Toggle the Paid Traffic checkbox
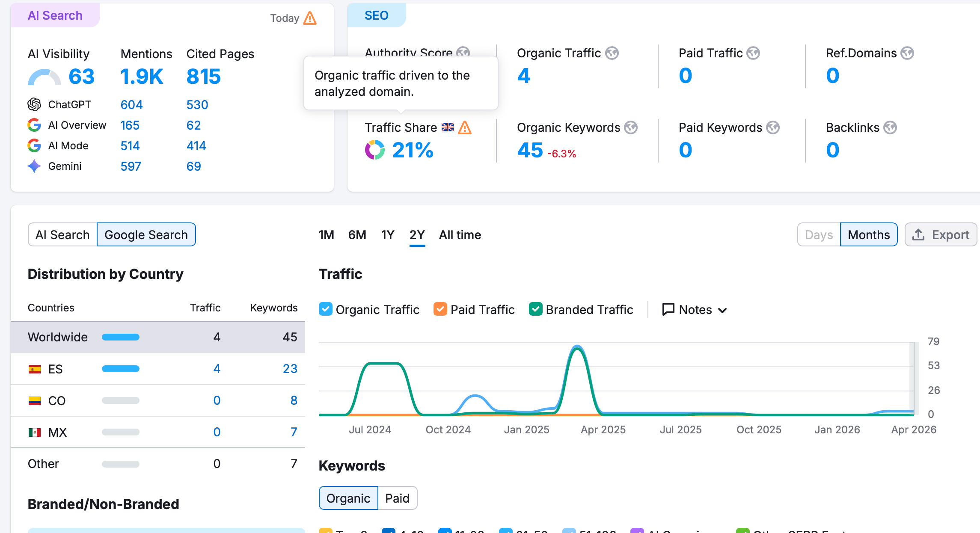This screenshot has height=533, width=980. pyautogui.click(x=440, y=309)
